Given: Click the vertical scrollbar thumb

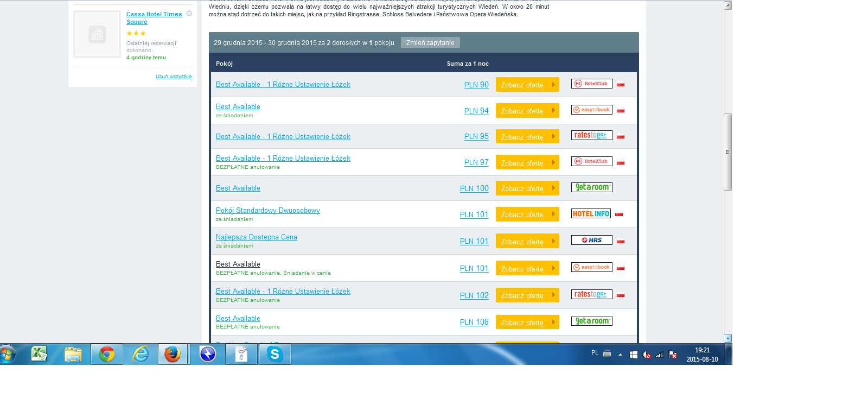Looking at the screenshot, I should click(x=728, y=152).
